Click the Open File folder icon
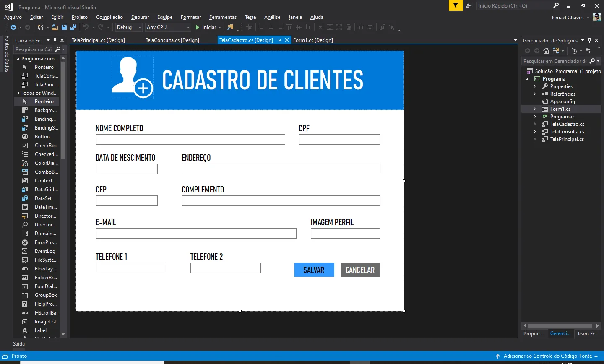This screenshot has height=364, width=604. click(56, 27)
